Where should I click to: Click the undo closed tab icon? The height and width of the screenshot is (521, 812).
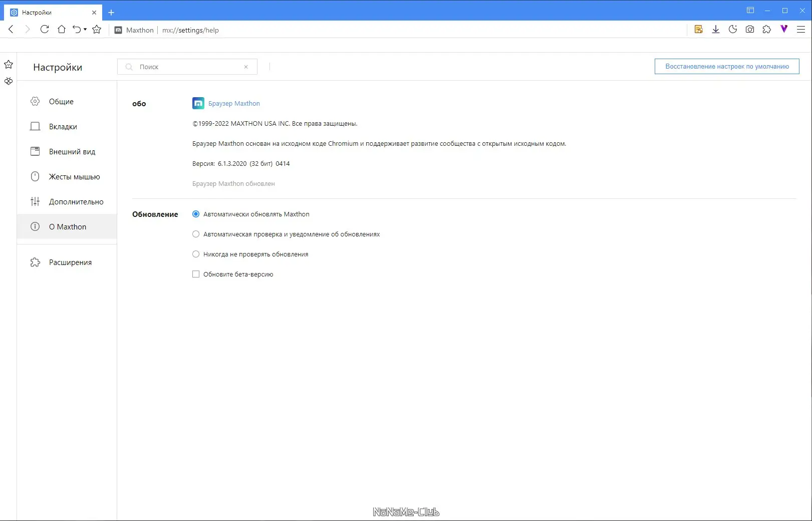click(77, 30)
